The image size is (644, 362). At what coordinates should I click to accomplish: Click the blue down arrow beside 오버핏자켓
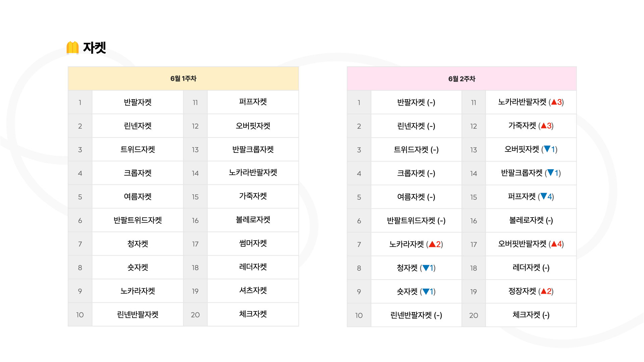tap(547, 149)
